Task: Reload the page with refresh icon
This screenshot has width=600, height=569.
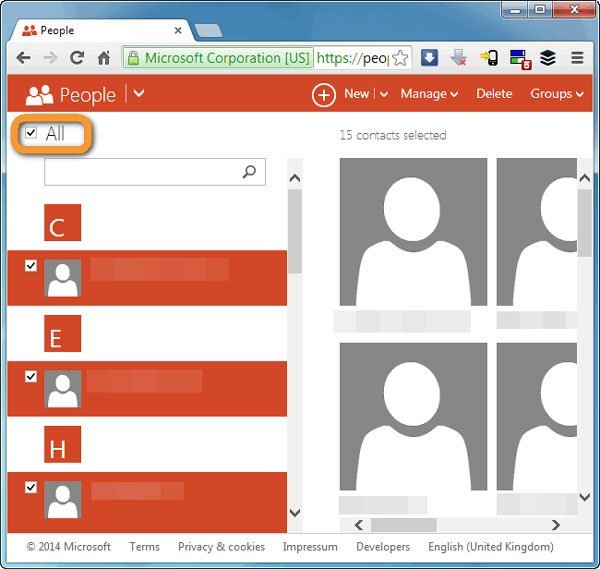Action: [x=76, y=58]
